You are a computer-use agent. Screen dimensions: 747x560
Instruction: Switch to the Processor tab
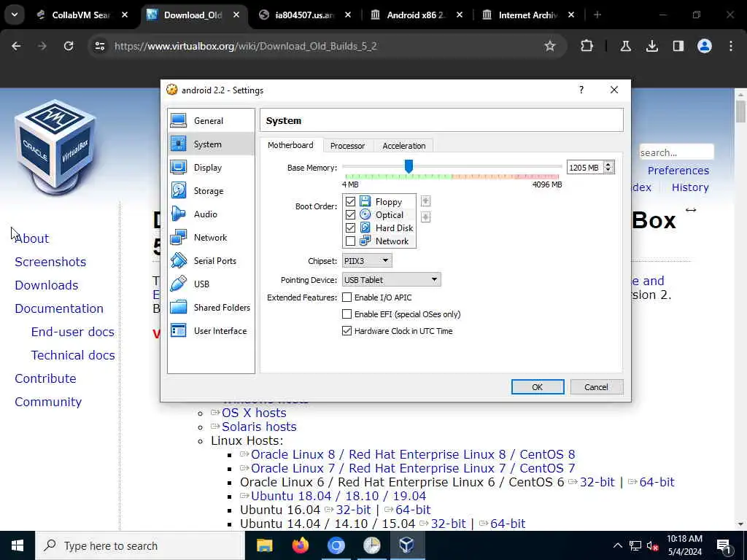point(348,146)
